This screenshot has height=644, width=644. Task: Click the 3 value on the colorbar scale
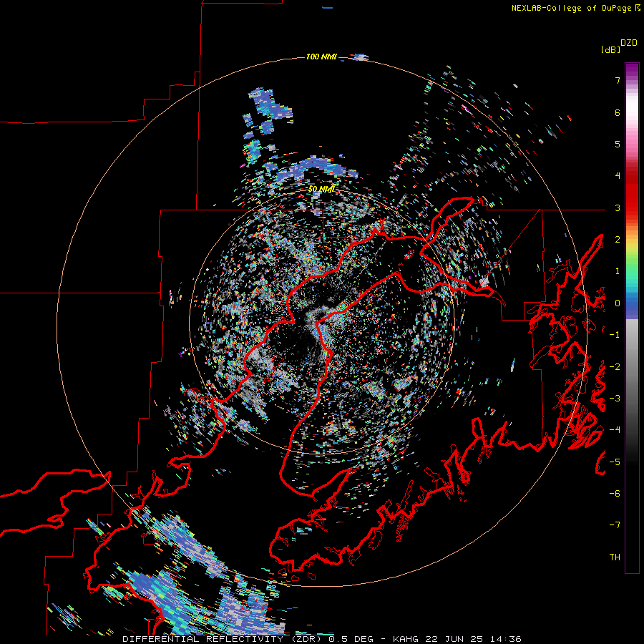tap(618, 208)
